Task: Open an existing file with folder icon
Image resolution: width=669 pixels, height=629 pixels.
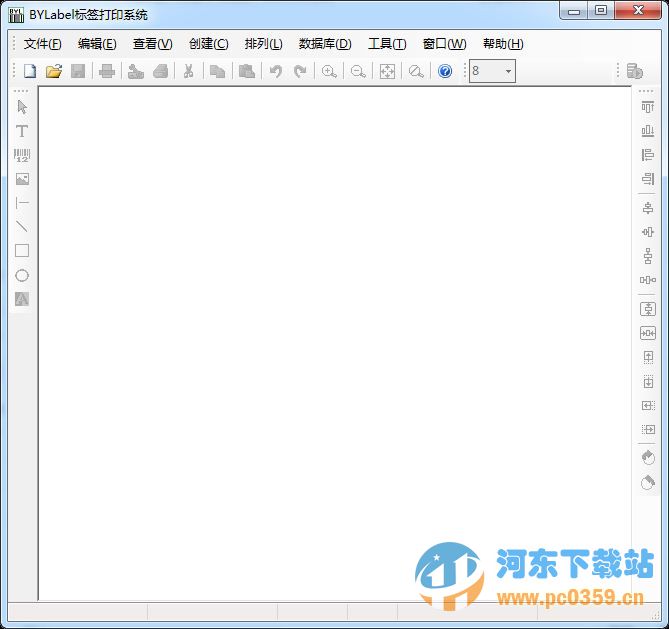Action: tap(54, 71)
